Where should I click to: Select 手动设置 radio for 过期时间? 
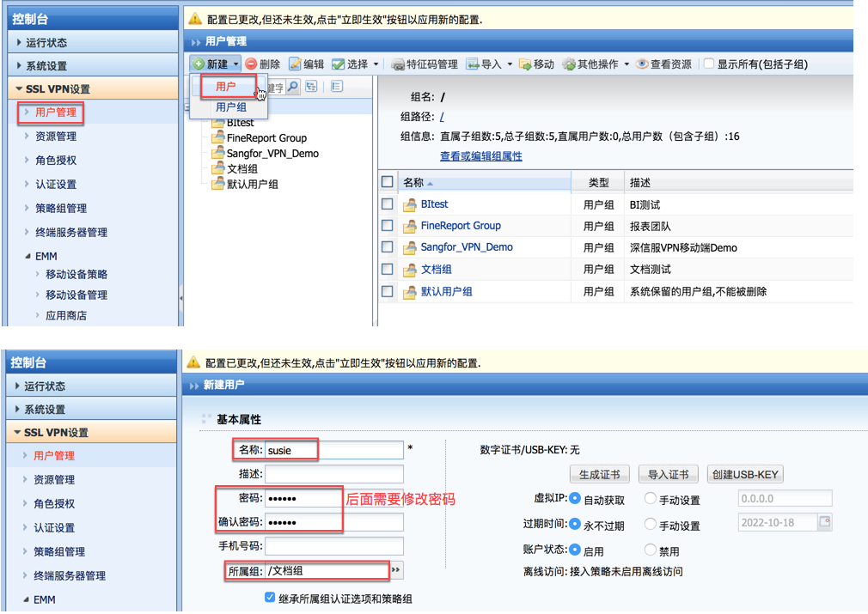click(x=651, y=523)
